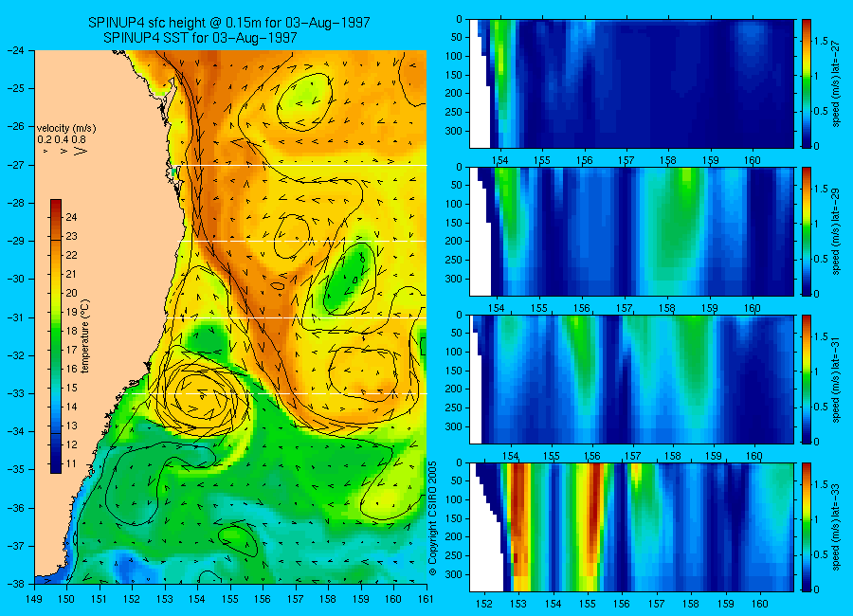This screenshot has width=853, height=616.
Task: Select the lat=−27 speed section panel
Action: [x=631, y=83]
